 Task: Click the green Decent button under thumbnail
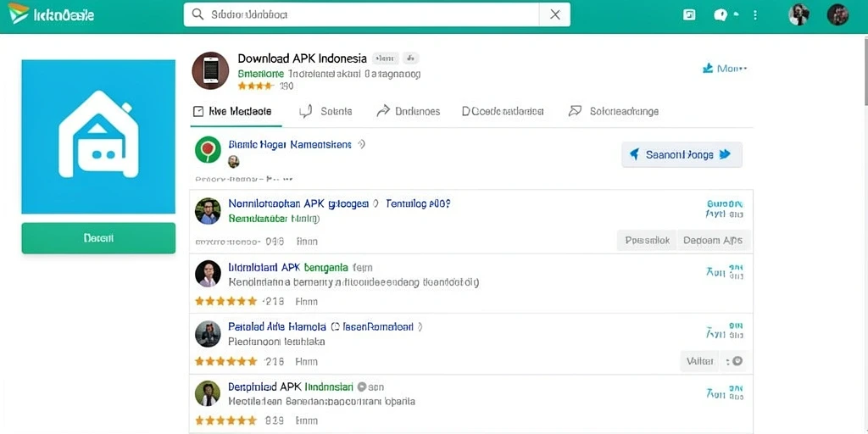click(98, 238)
